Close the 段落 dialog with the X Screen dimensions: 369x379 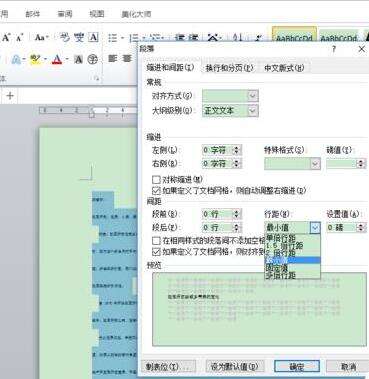[x=362, y=49]
